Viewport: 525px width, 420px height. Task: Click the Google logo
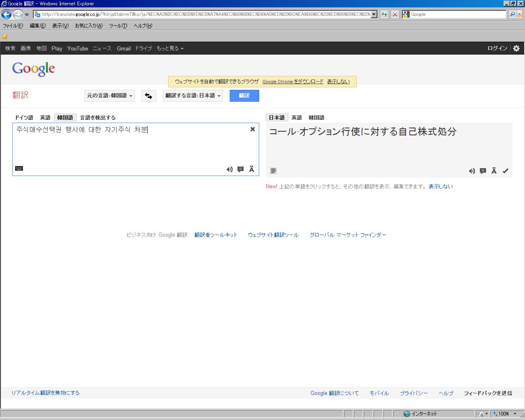coord(34,69)
